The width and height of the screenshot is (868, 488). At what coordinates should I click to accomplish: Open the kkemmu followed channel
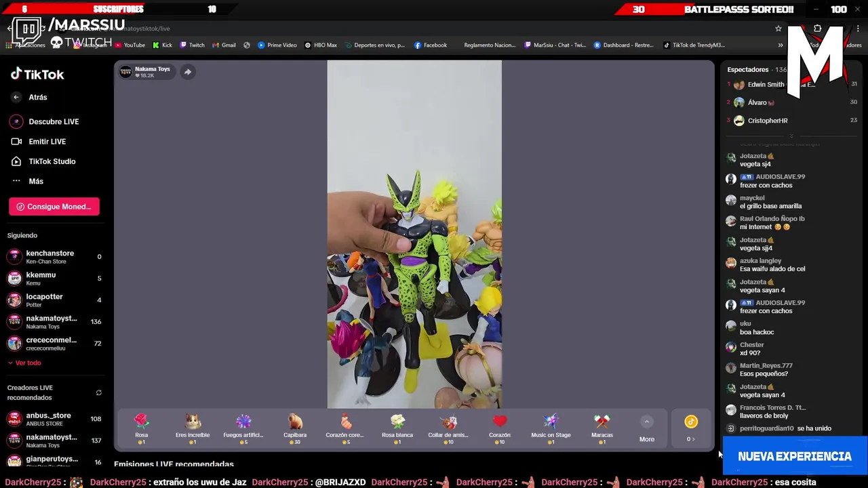coord(54,279)
